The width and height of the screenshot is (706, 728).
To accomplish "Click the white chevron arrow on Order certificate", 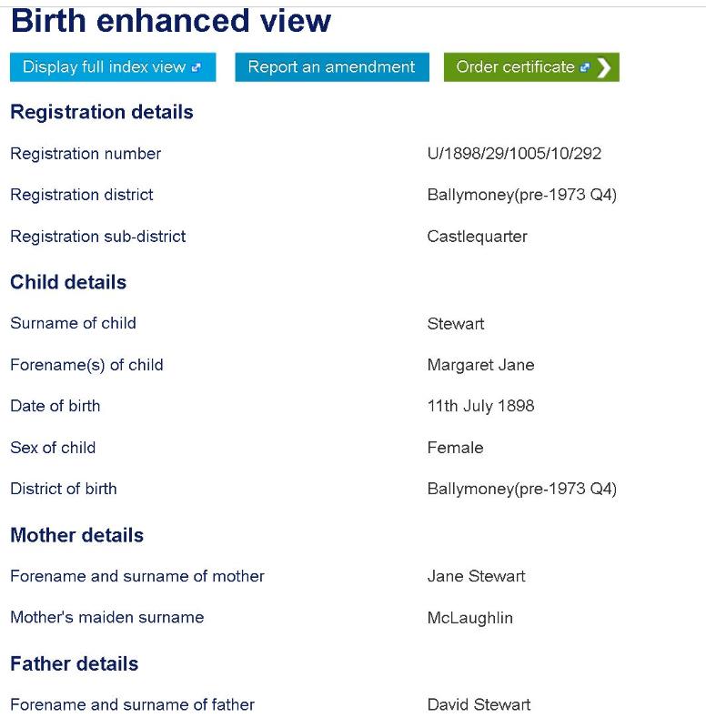I will coord(603,67).
